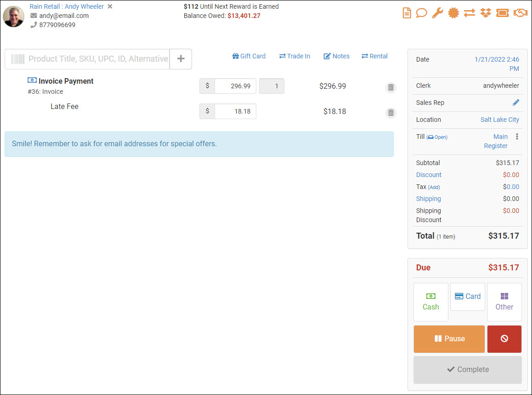Edit the Sales Rep using the pencil icon
This screenshot has height=395, width=532.
pyautogui.click(x=516, y=102)
